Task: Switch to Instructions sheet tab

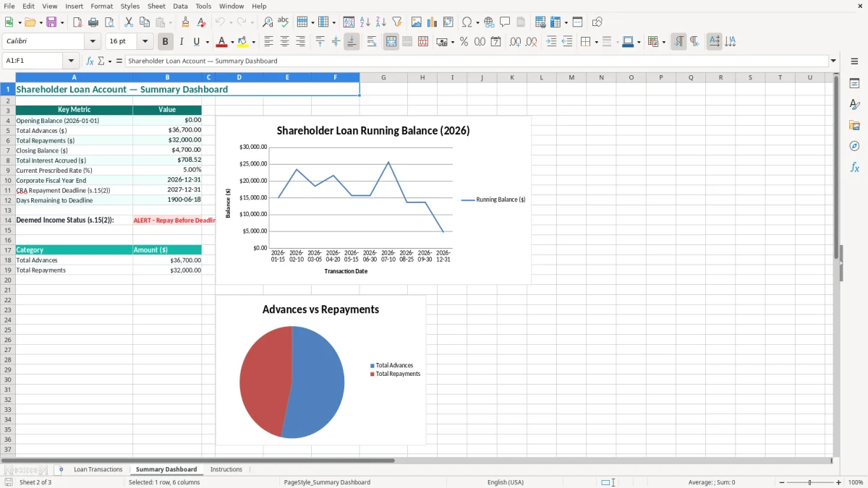Action: click(226, 469)
